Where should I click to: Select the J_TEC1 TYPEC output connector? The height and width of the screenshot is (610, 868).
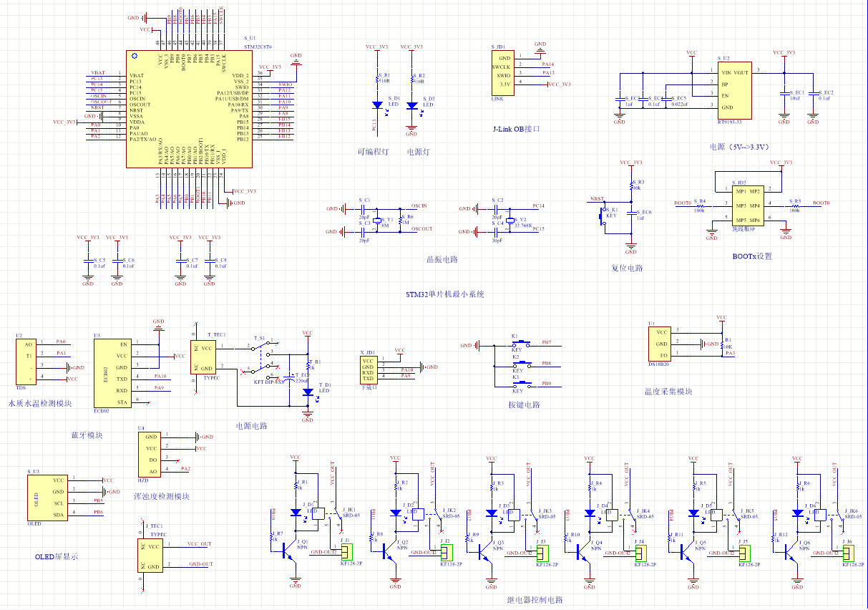tap(154, 555)
